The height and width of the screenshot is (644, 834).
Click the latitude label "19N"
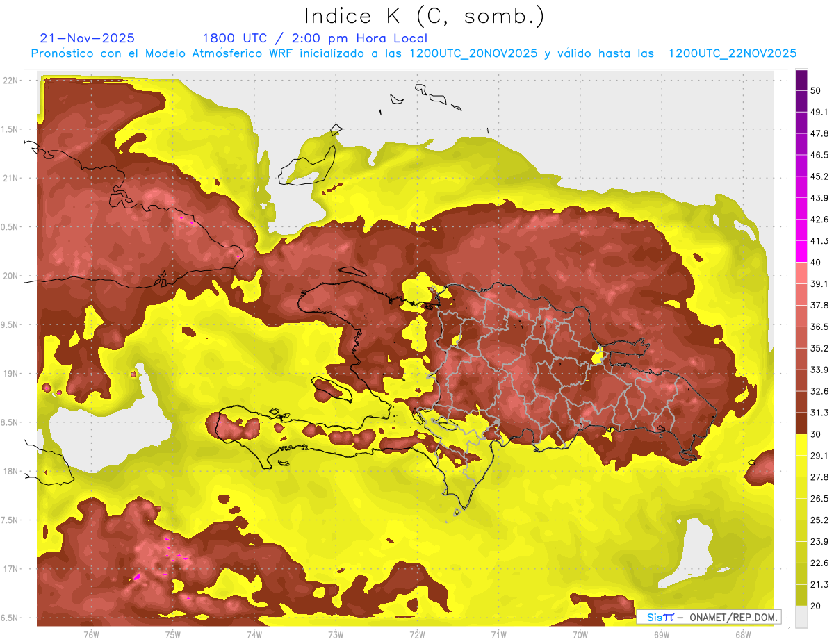(10, 374)
